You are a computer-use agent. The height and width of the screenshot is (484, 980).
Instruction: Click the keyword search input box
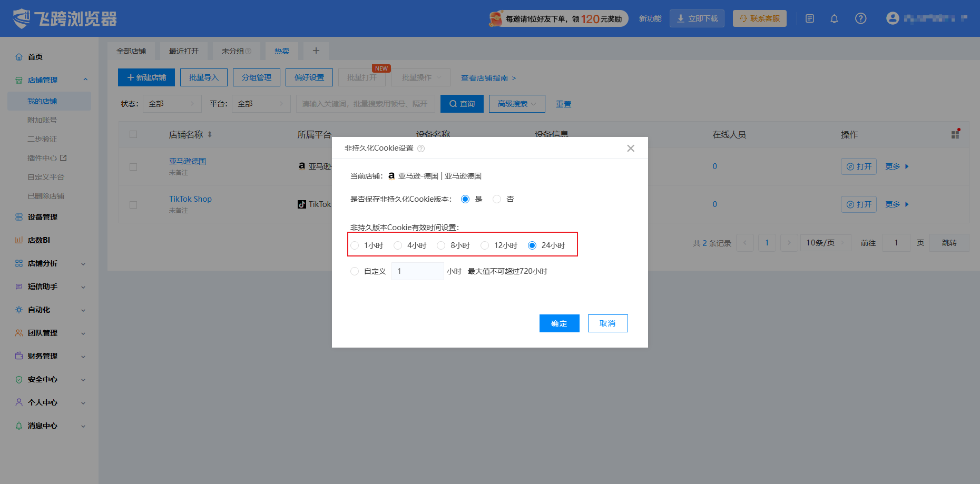point(366,104)
